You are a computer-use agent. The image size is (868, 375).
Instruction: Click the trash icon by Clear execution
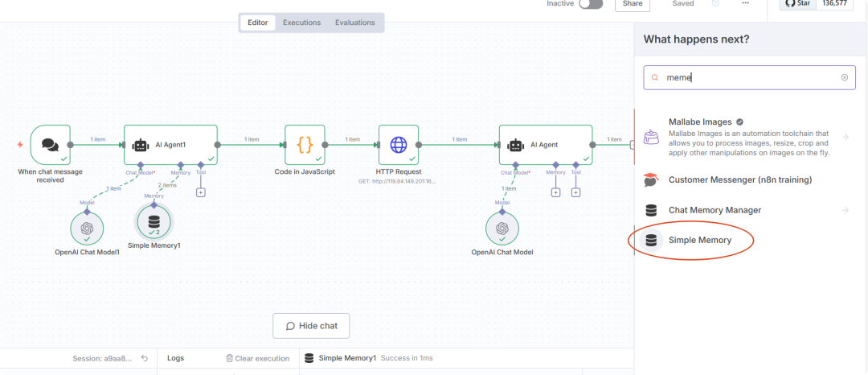(x=229, y=358)
